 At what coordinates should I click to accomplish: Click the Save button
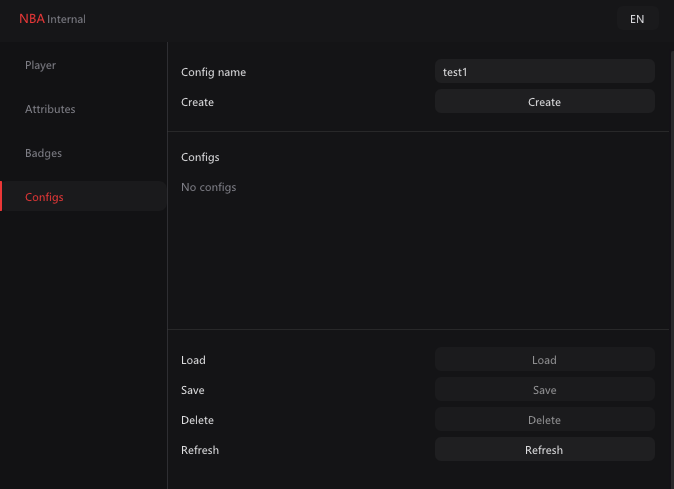[x=545, y=389]
